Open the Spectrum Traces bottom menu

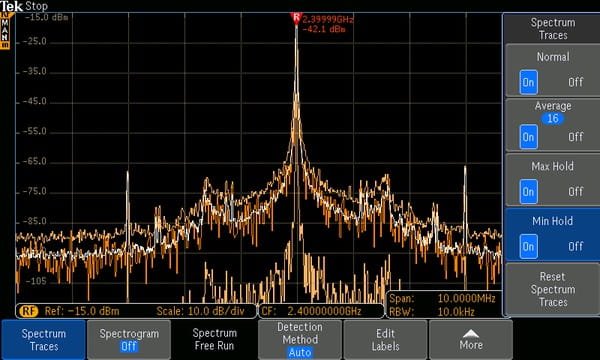43,340
